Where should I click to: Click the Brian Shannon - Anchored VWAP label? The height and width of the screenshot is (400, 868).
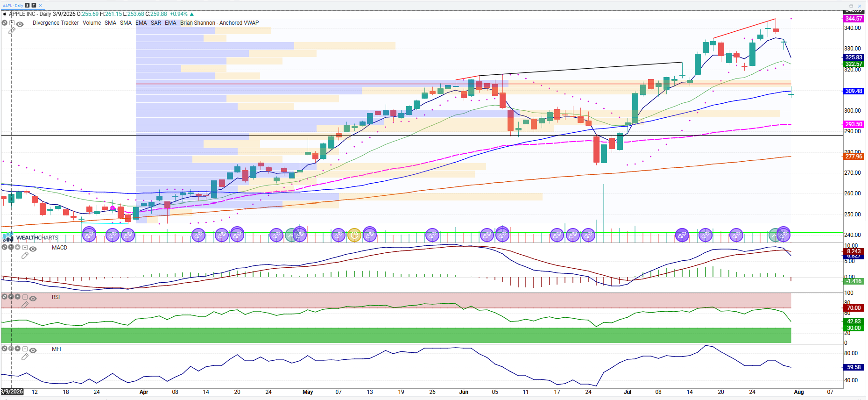219,23
